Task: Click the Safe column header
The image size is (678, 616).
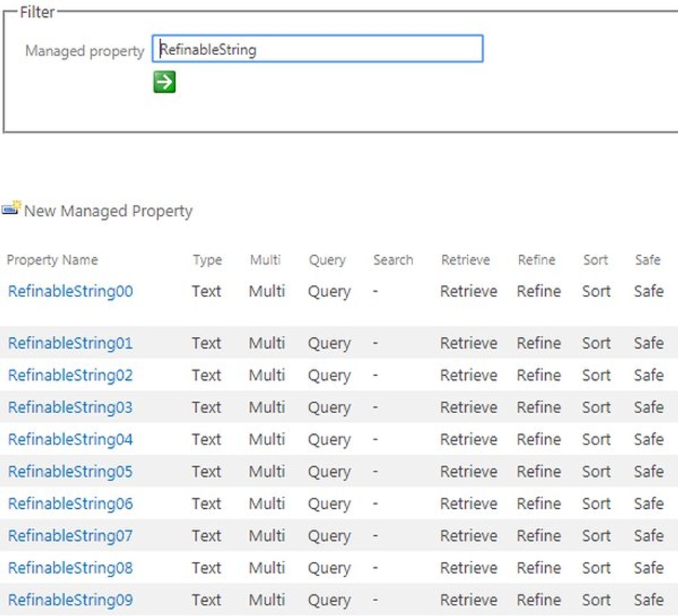Action: click(647, 260)
